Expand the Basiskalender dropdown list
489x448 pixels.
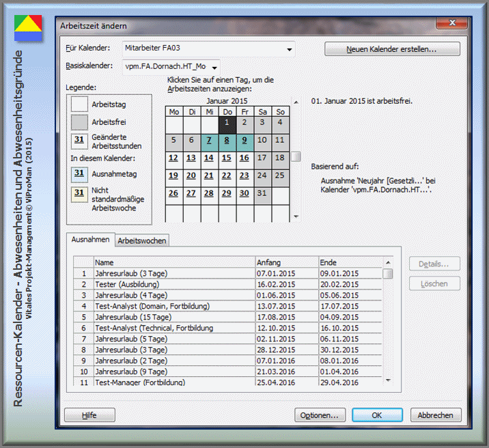tap(215, 67)
